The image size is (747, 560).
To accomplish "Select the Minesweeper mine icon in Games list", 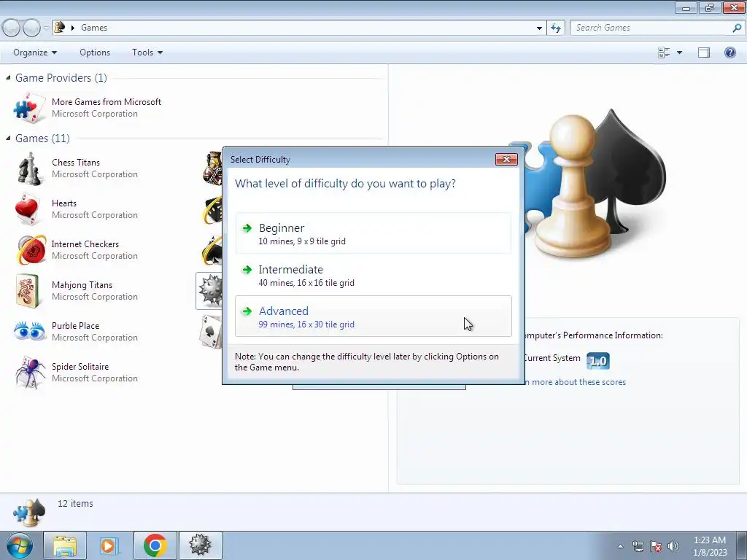I will [x=210, y=290].
